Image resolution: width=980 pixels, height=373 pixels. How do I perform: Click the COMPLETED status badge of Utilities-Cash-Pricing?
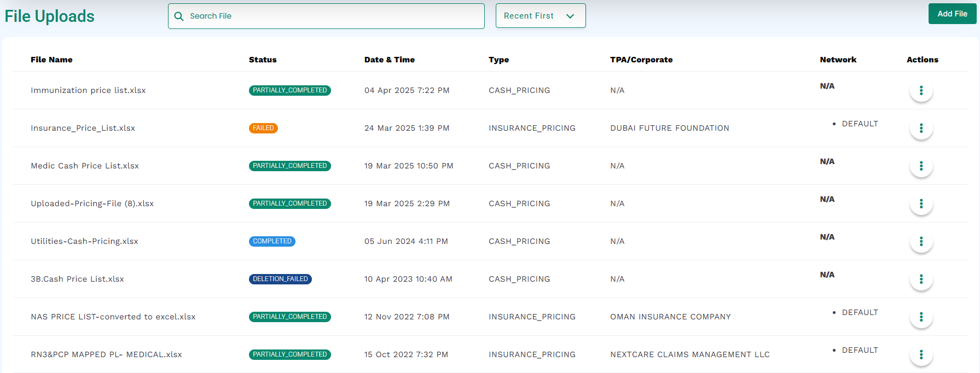click(x=272, y=241)
